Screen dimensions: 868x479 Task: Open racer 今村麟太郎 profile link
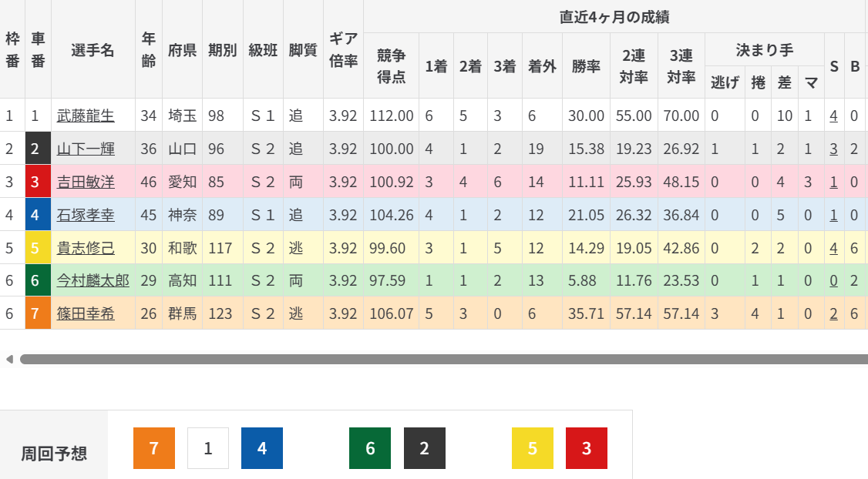tap(93, 280)
